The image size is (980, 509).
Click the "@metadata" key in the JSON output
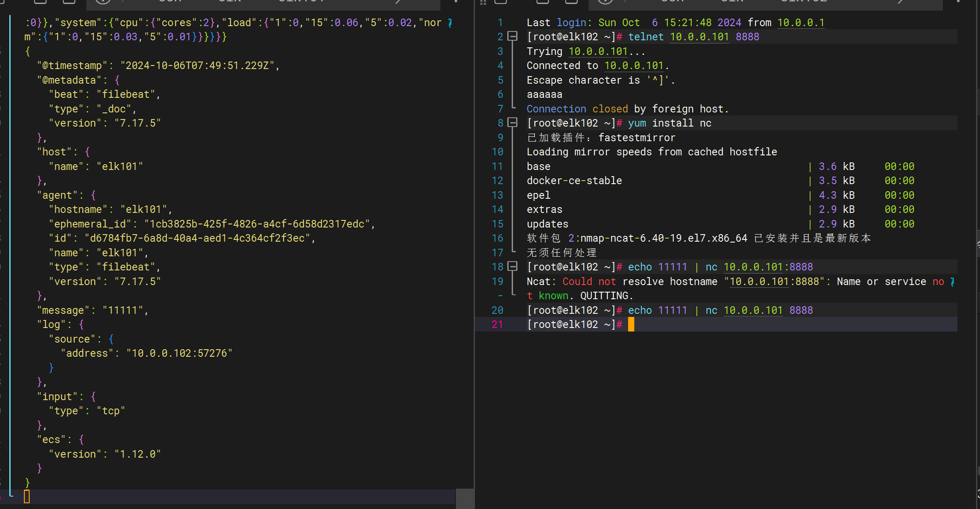point(69,80)
